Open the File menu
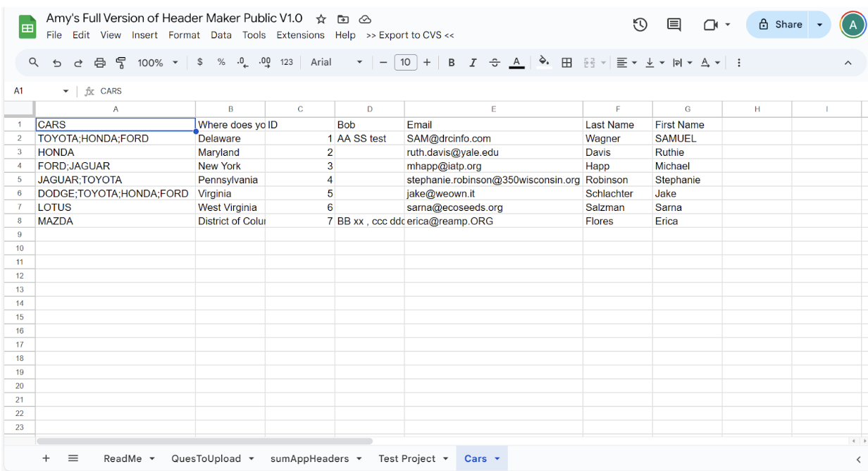 click(x=54, y=35)
